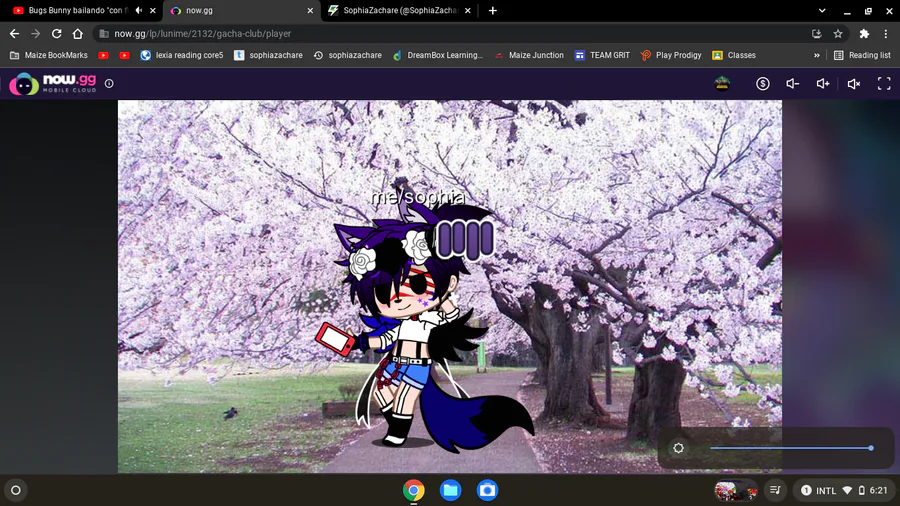
Task: Open the extensions puzzle-piece menu
Action: point(864,34)
